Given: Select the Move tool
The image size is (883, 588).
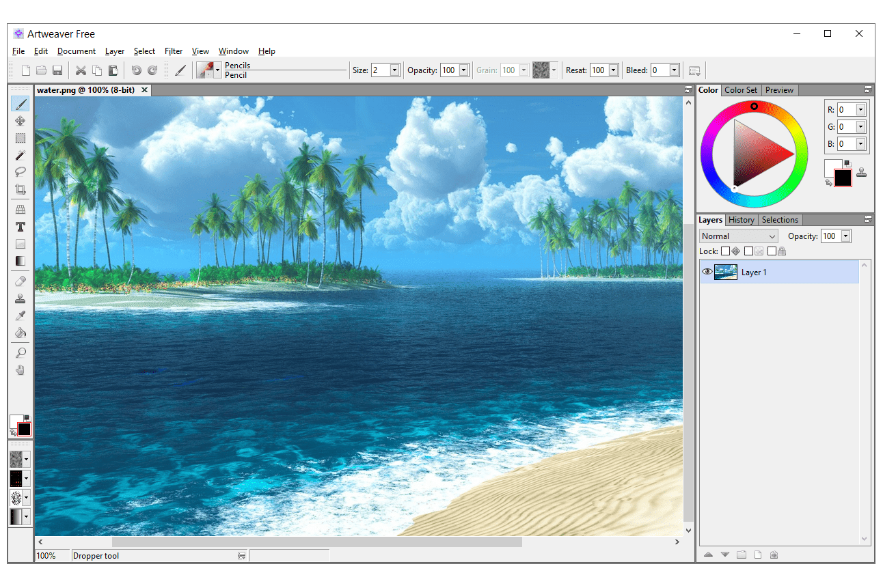Looking at the screenshot, I should [x=21, y=121].
